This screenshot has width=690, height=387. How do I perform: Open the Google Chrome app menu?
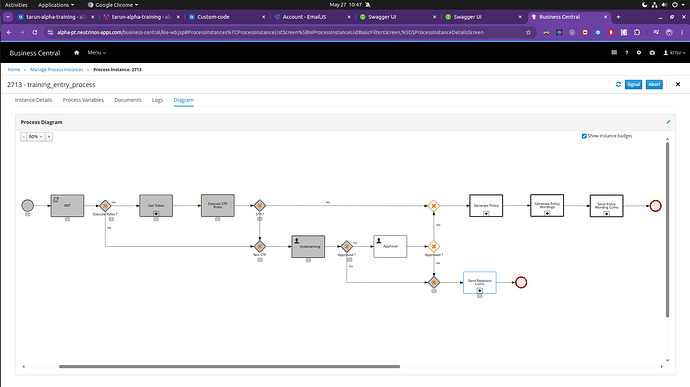tap(113, 5)
